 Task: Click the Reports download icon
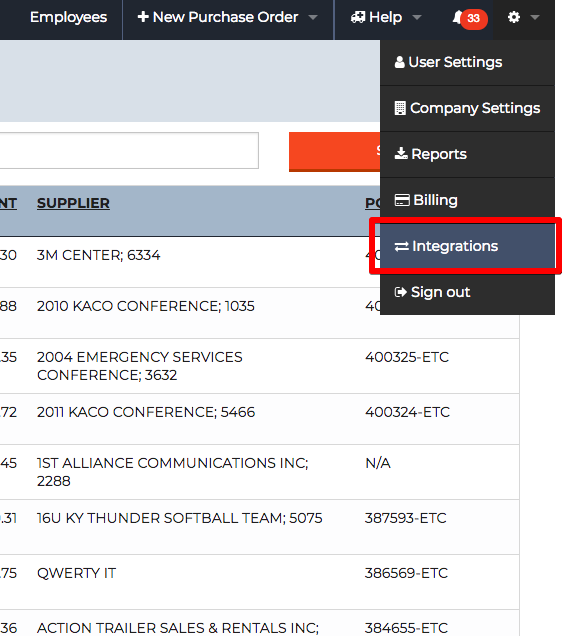pos(401,153)
